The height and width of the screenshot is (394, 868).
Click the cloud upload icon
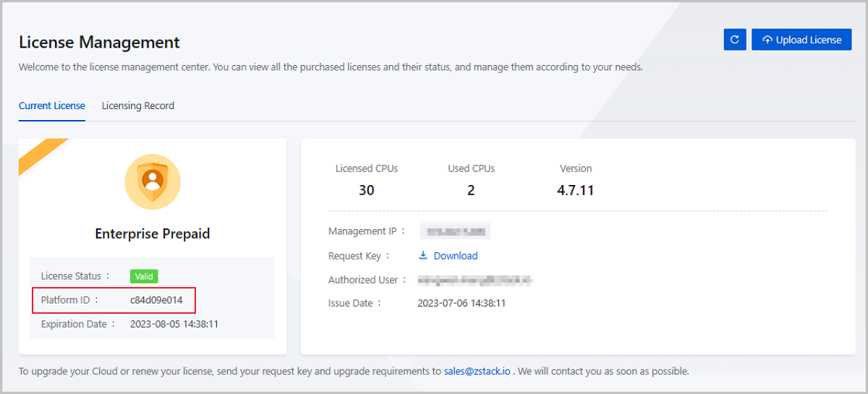(x=767, y=40)
